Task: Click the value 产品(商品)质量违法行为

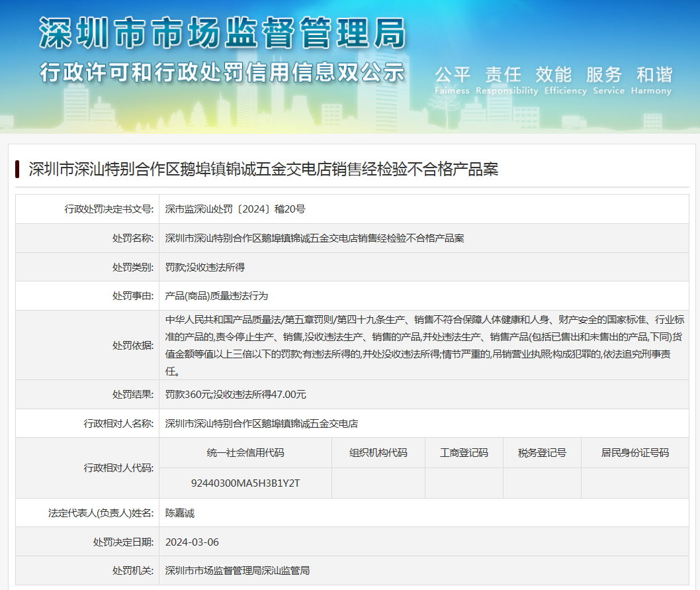Action: [x=216, y=296]
